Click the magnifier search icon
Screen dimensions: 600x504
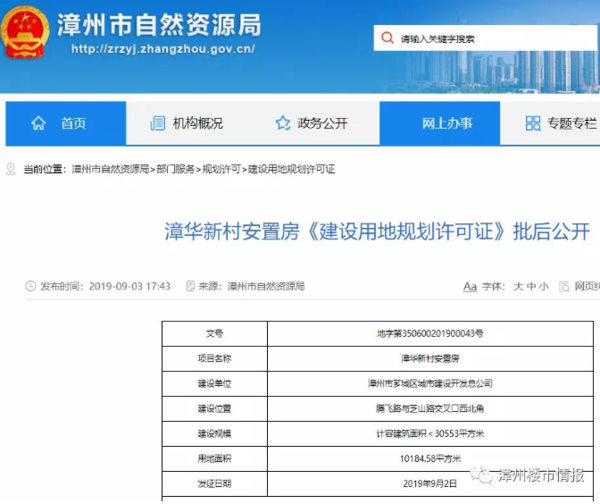(388, 39)
